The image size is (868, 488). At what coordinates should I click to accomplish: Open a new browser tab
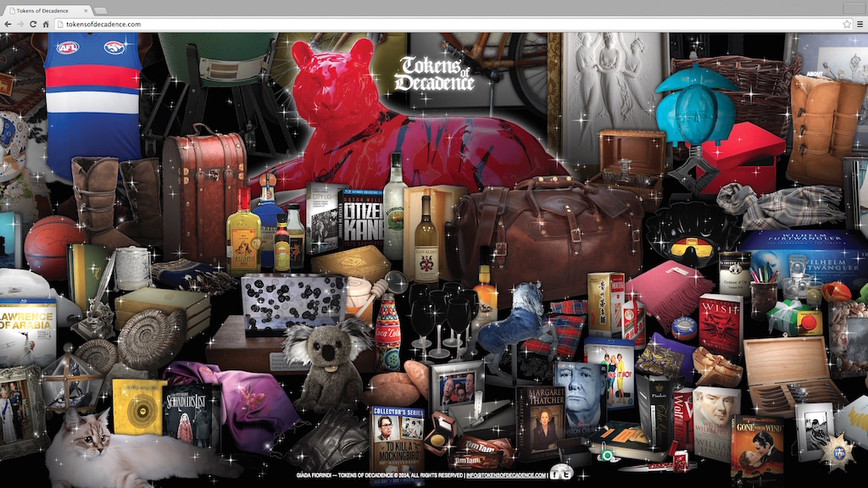[x=100, y=10]
